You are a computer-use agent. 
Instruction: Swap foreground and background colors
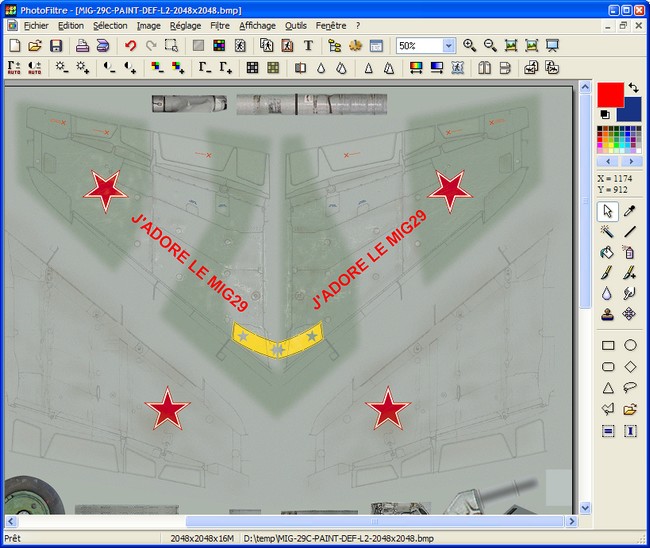633,87
